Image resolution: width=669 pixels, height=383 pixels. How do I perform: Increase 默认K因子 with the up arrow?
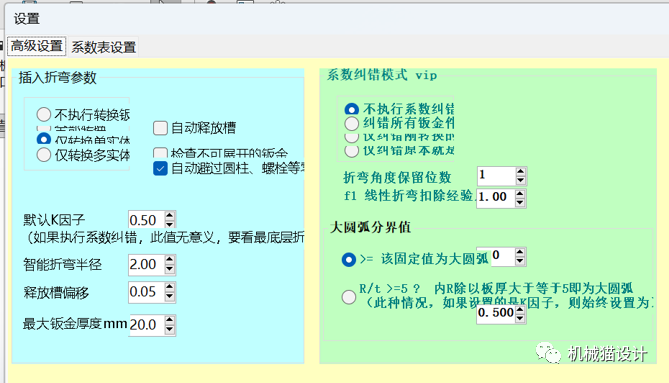click(170, 216)
